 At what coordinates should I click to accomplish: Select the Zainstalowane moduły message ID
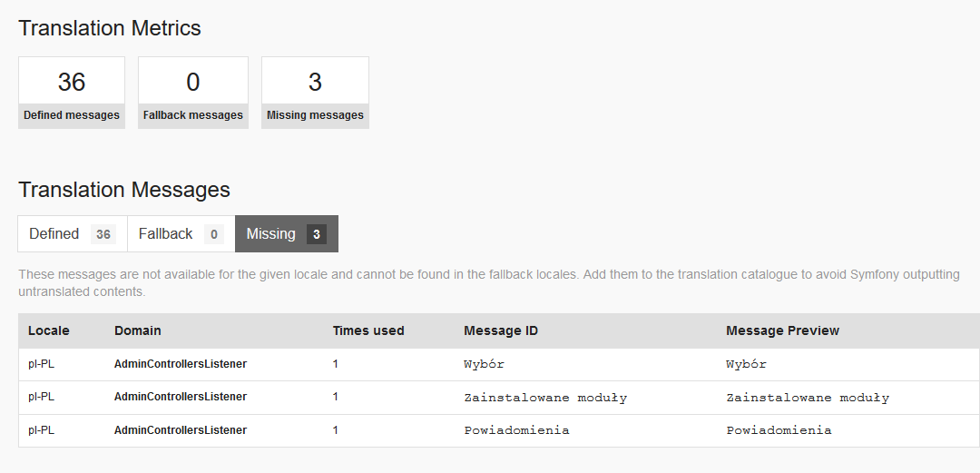(545, 398)
